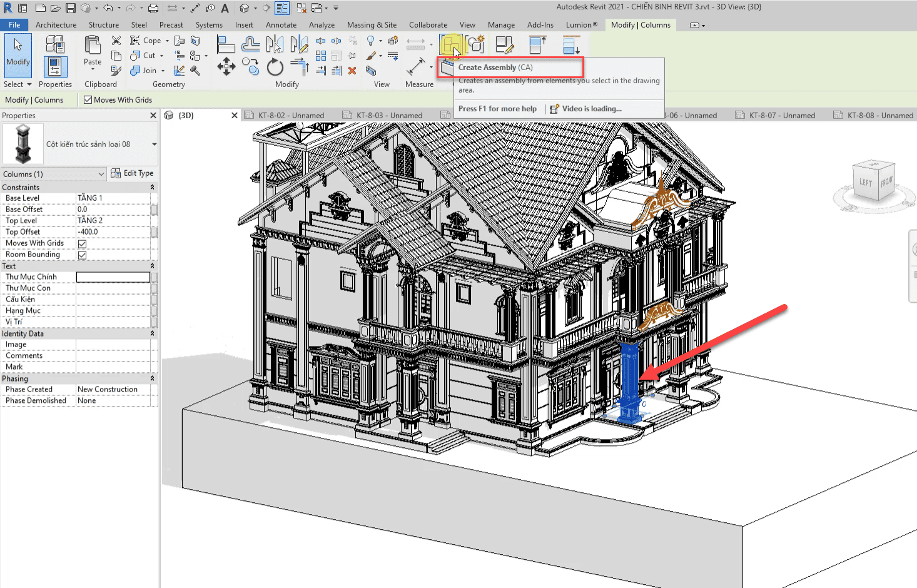This screenshot has width=917, height=588.
Task: Click the Create Assembly ribbon icon
Action: pos(450,45)
